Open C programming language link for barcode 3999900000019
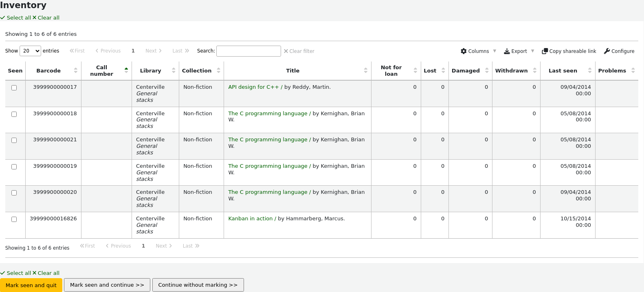Screen dimensions: 644x292 click(x=270, y=166)
